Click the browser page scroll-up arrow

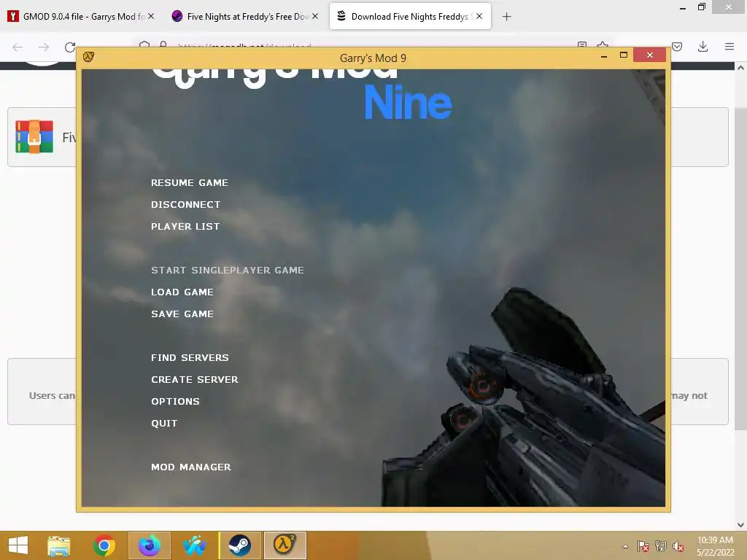pos(741,68)
